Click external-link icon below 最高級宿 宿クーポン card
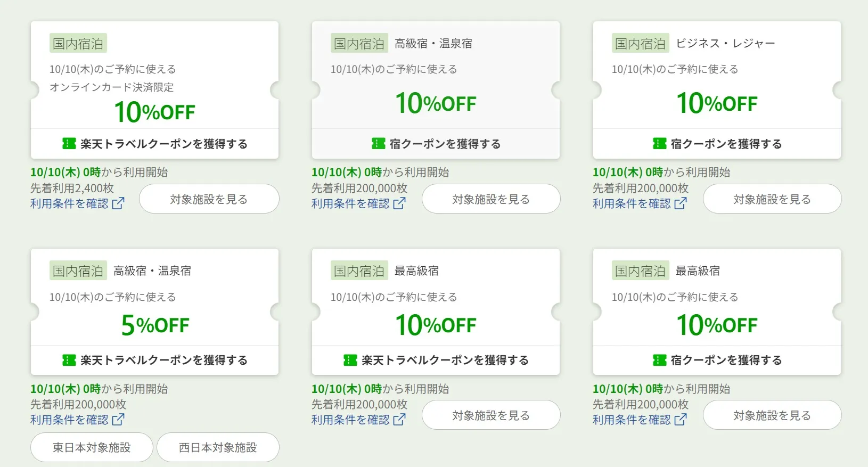Viewport: 868px width, 467px height. (x=681, y=420)
